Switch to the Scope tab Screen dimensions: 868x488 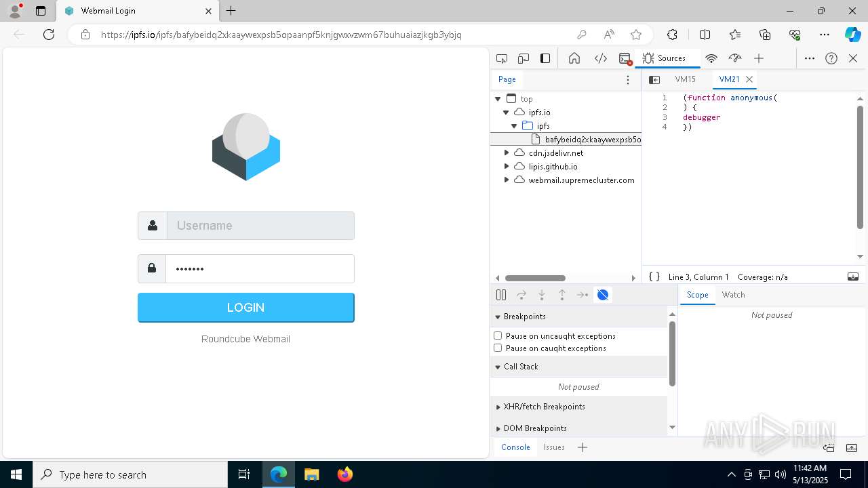pyautogui.click(x=697, y=295)
